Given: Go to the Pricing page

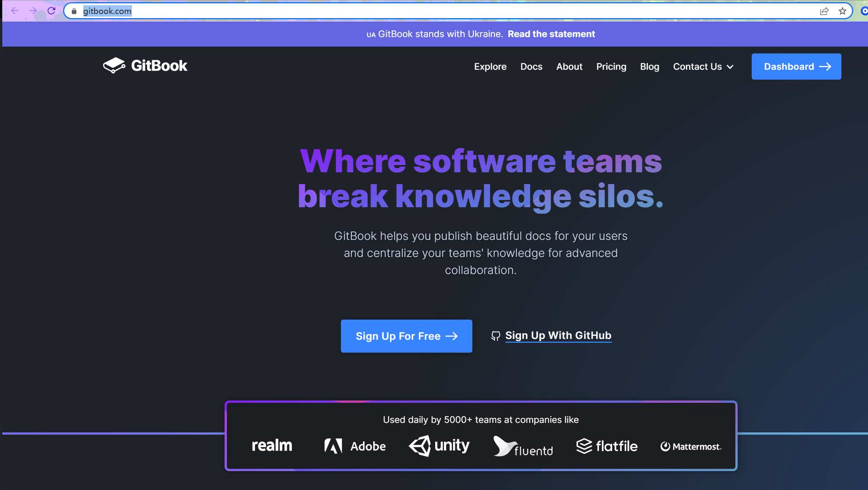Looking at the screenshot, I should pyautogui.click(x=611, y=67).
